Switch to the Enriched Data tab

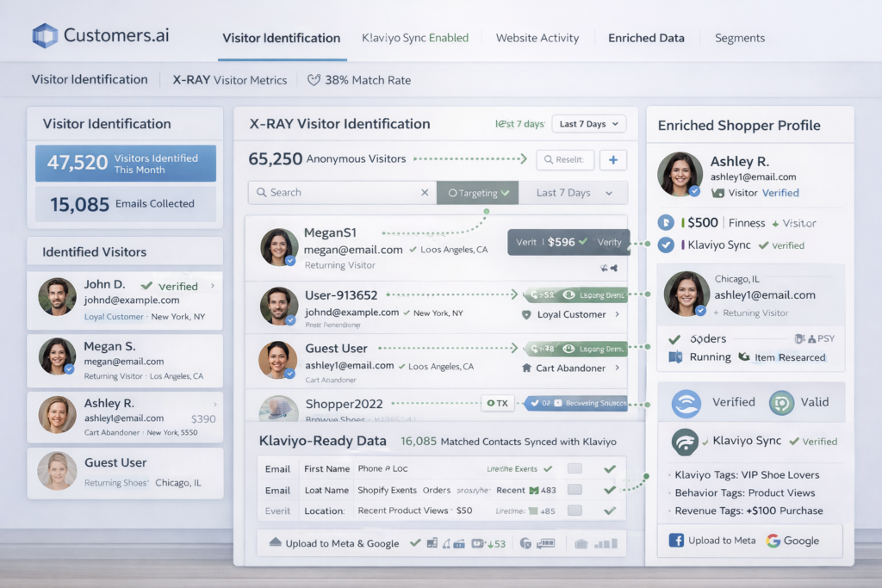(647, 38)
